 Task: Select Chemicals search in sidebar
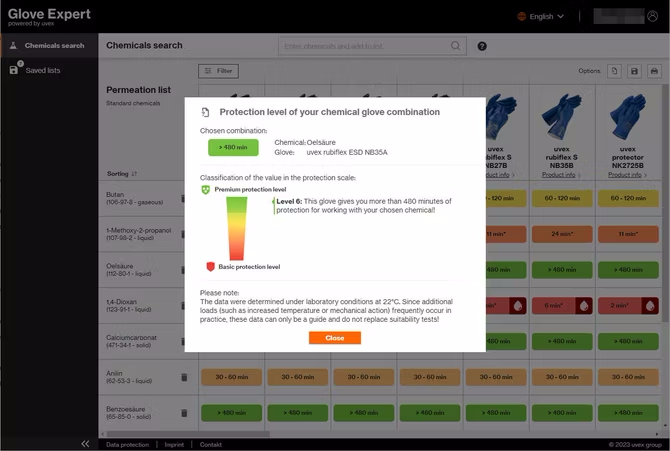click(x=54, y=45)
